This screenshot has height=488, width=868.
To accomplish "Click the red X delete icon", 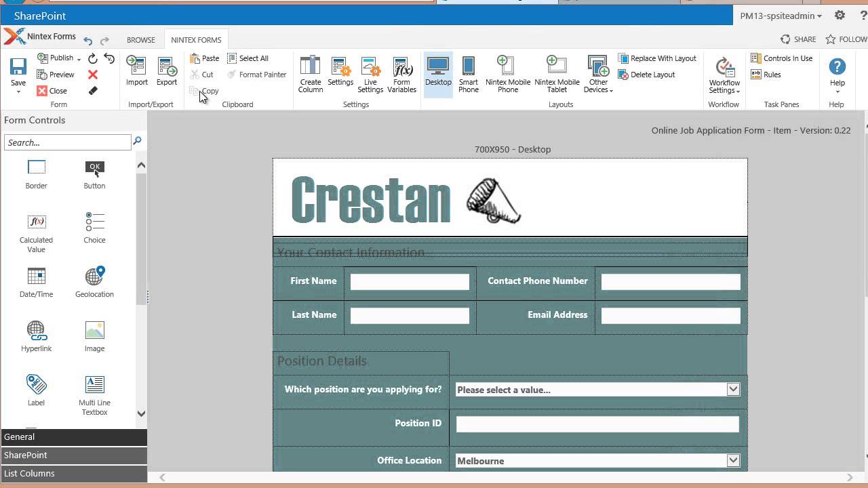I will [x=93, y=75].
